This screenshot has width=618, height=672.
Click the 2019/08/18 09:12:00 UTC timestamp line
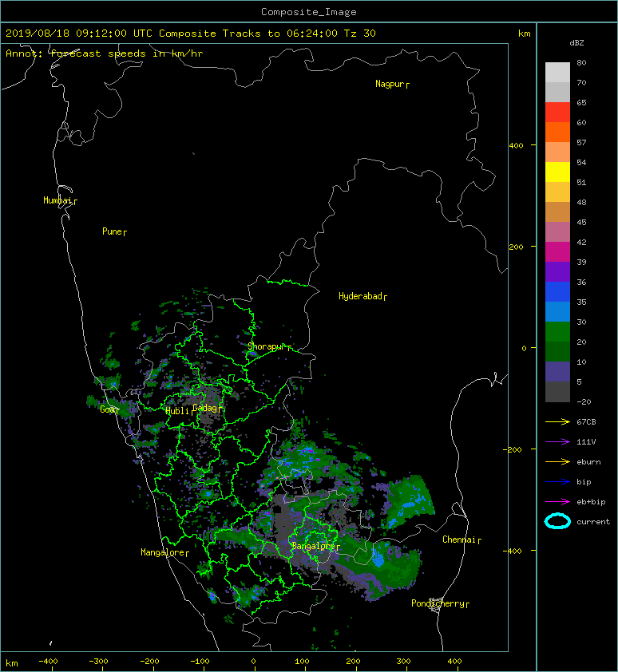tap(190, 34)
